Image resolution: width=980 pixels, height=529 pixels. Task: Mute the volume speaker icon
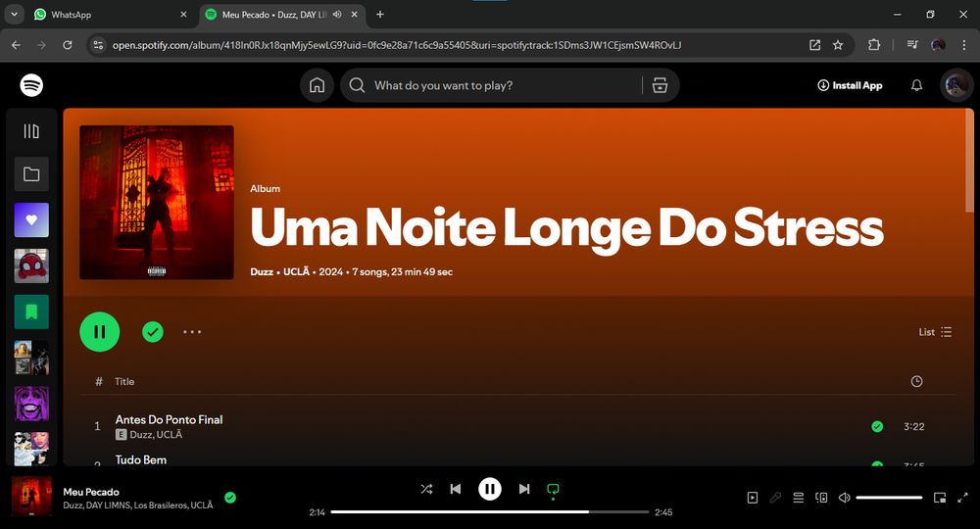tap(844, 498)
